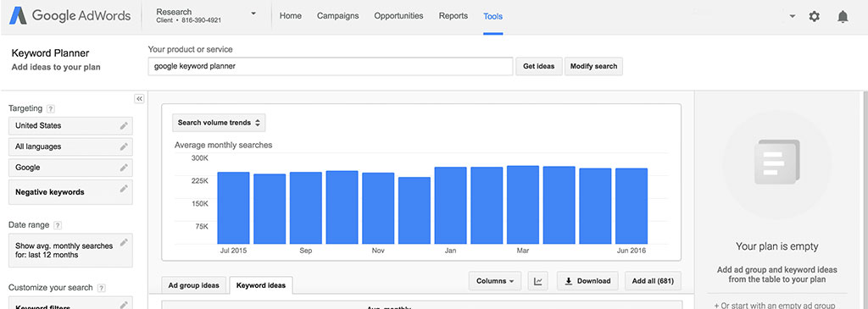The width and height of the screenshot is (868, 309).
Task: Open the Reports menu
Action: tap(453, 16)
